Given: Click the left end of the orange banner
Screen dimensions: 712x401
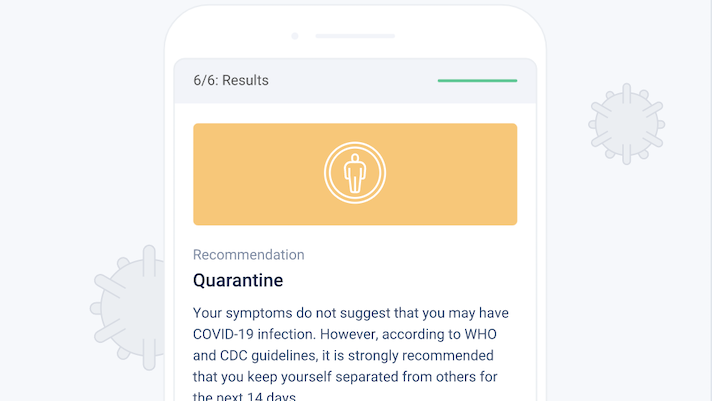Looking at the screenshot, I should [205, 174].
